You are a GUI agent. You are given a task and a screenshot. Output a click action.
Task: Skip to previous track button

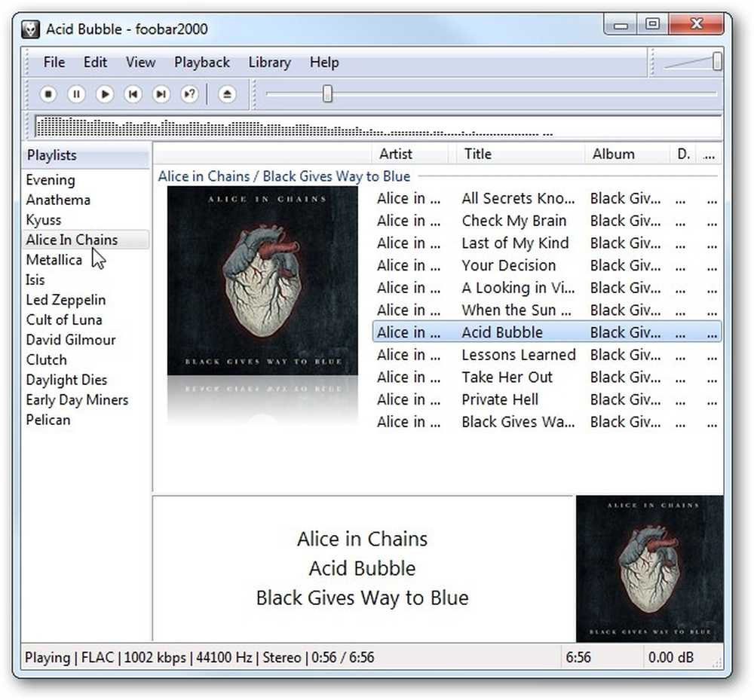pos(133,94)
